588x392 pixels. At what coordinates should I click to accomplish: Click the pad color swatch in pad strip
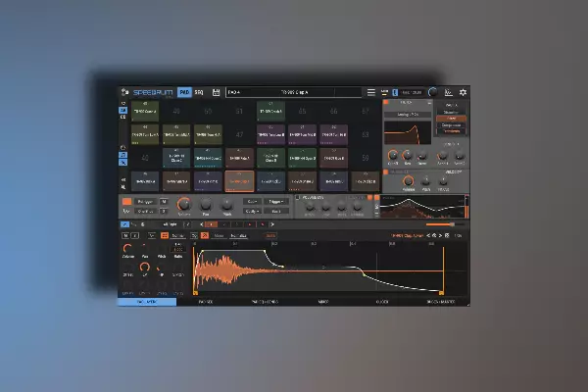click(x=126, y=202)
